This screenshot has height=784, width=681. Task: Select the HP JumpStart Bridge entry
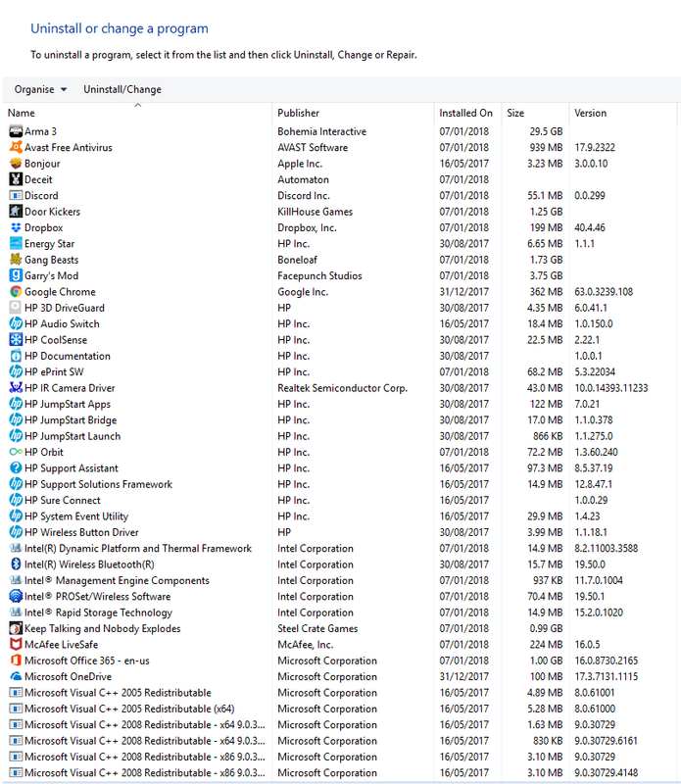tap(340, 420)
